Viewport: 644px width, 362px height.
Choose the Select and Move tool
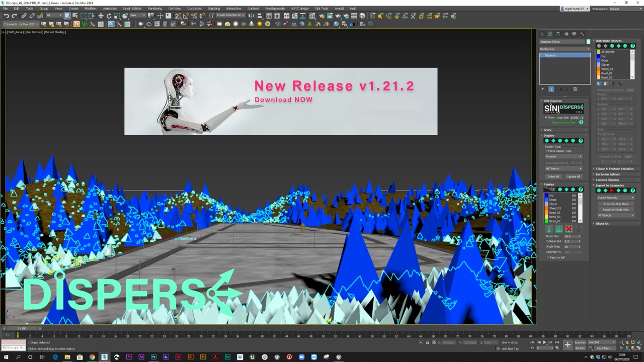[101, 16]
